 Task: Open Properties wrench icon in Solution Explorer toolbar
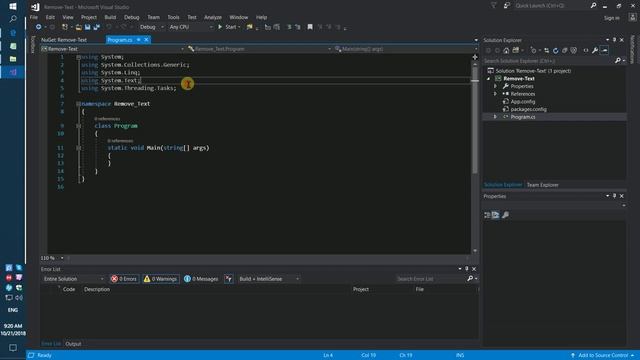pos(595,50)
